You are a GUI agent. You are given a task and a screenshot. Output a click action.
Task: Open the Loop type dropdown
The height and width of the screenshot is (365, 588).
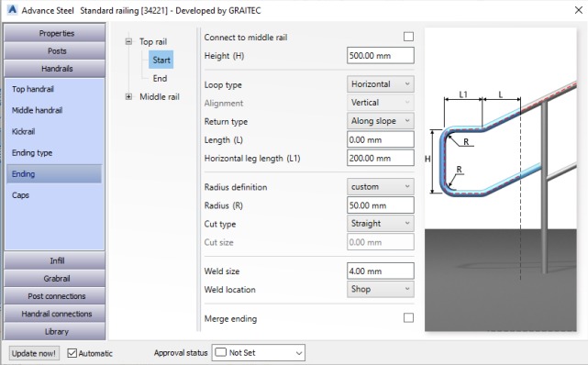381,84
